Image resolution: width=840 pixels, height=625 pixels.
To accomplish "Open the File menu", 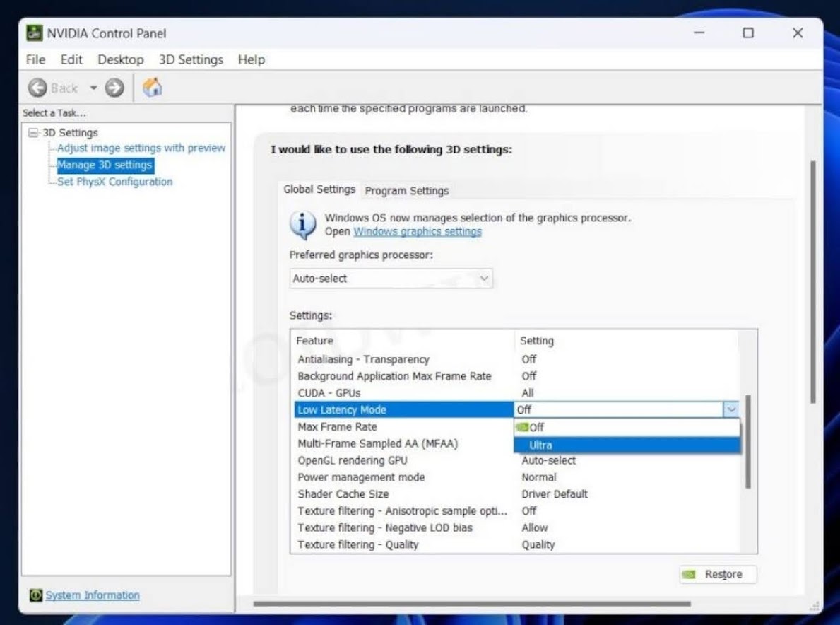I will tap(35, 59).
